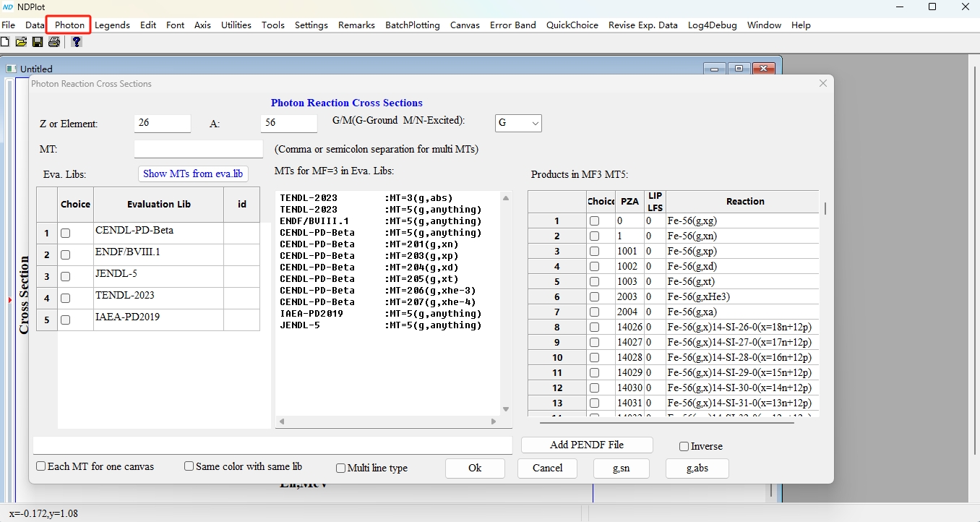
Task: Check the JENDL-5 library checkbox
Action: tap(66, 276)
